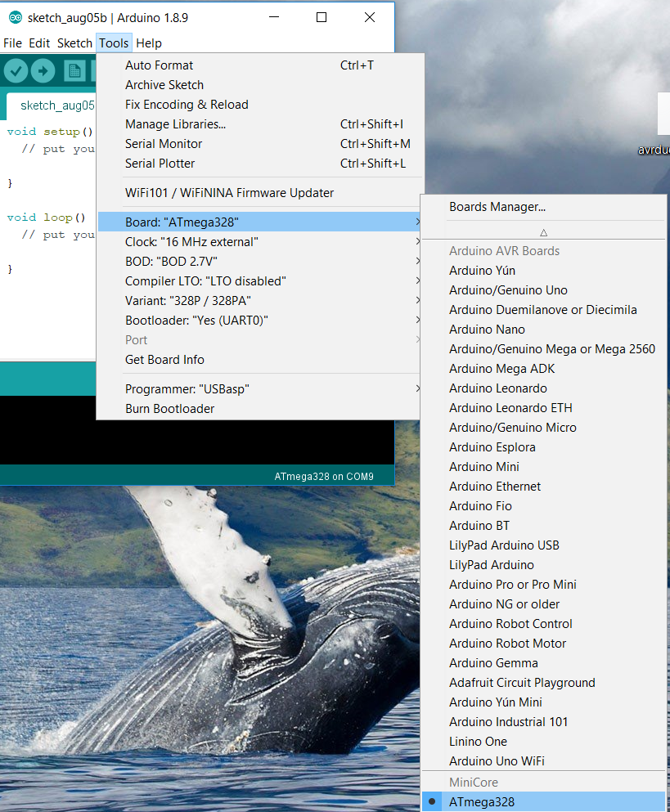Select Arduino Esplora board
670x812 pixels.
(543, 447)
